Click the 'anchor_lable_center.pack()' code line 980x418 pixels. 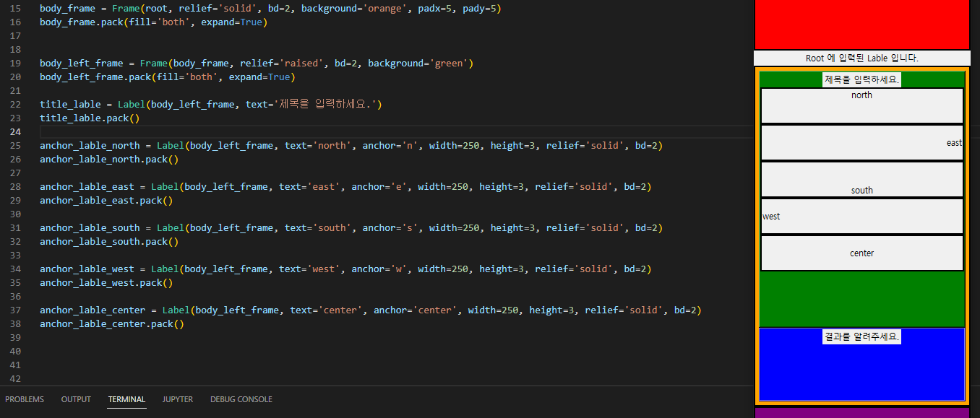[x=112, y=323]
